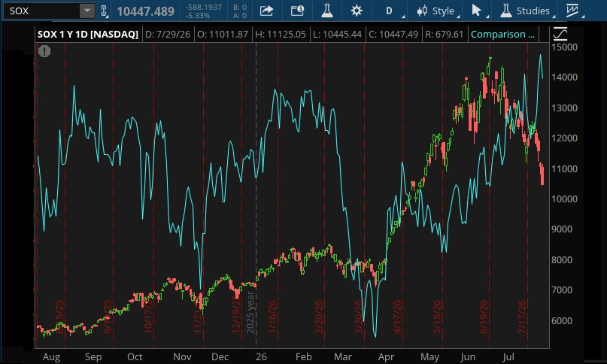
Task: Click the 8/15/25 expiration date marker
Action: pyautogui.click(x=59, y=317)
